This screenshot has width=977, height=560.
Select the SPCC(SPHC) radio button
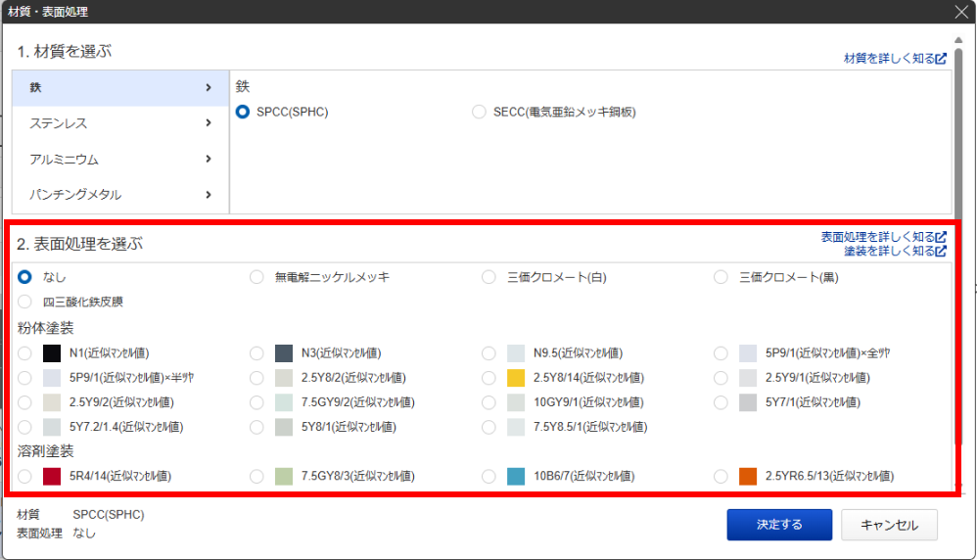243,113
